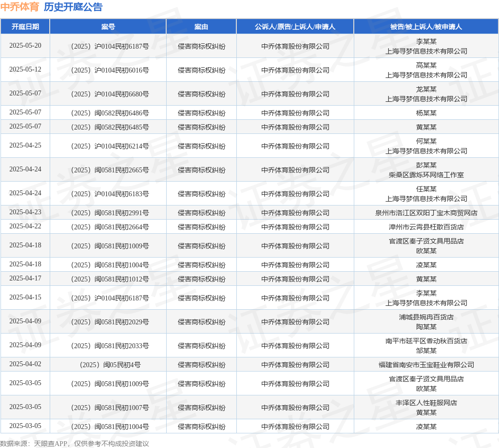Click case number 闽0581民初1007号

point(110,408)
